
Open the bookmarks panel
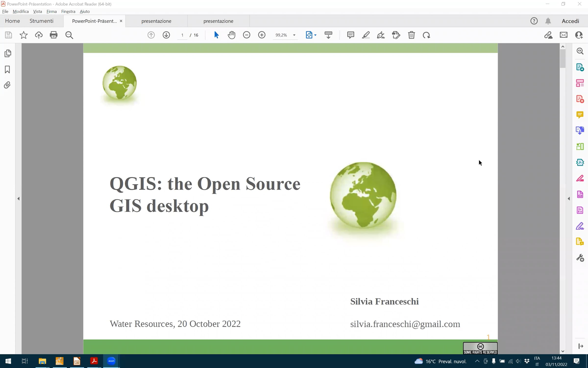tap(7, 69)
